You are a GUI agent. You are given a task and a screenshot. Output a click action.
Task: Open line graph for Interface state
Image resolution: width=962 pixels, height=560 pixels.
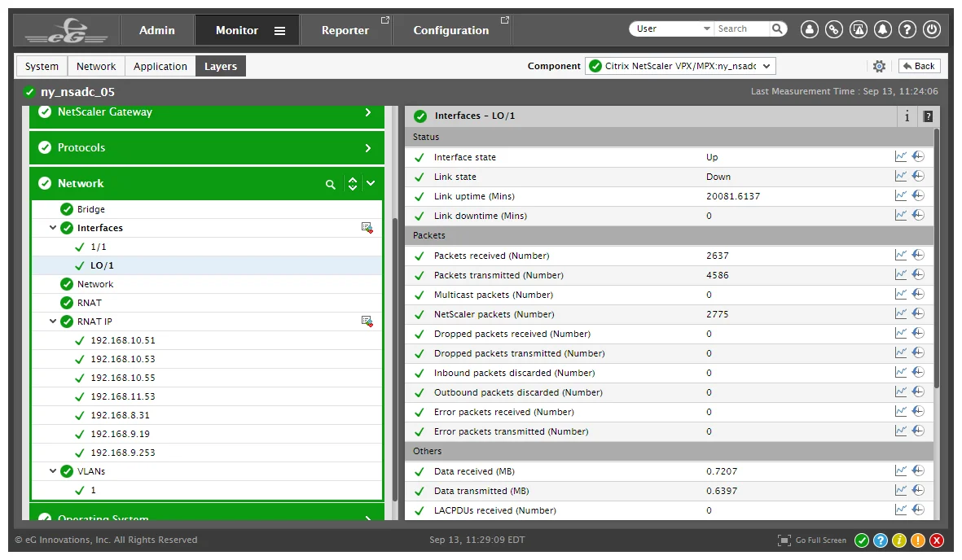point(901,156)
